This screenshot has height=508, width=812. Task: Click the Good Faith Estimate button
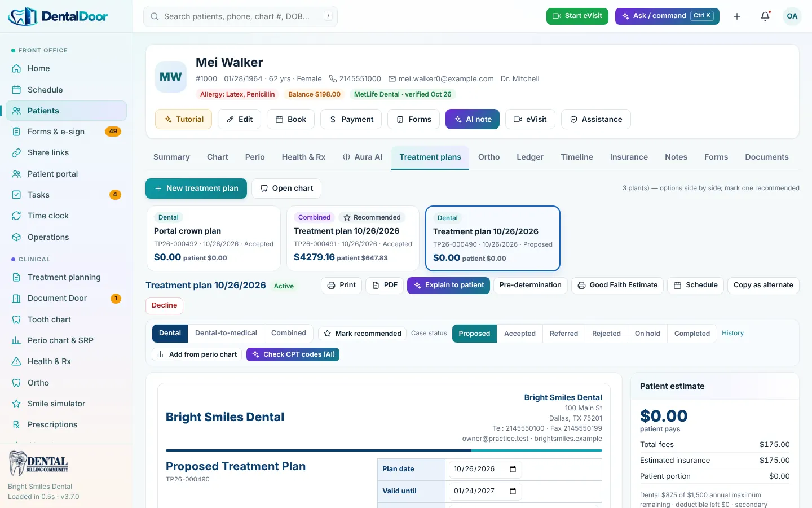click(x=617, y=285)
